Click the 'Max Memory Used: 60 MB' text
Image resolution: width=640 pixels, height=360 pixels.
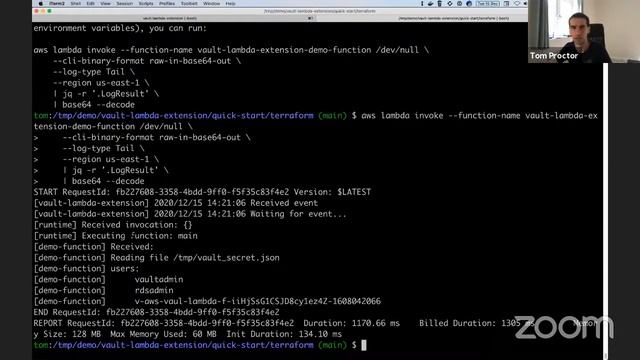coord(163,334)
